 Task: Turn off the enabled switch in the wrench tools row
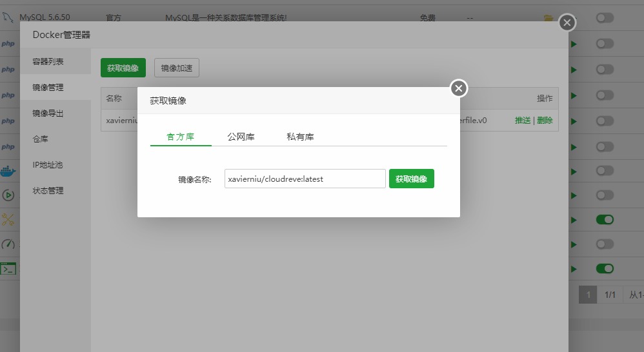[605, 220]
